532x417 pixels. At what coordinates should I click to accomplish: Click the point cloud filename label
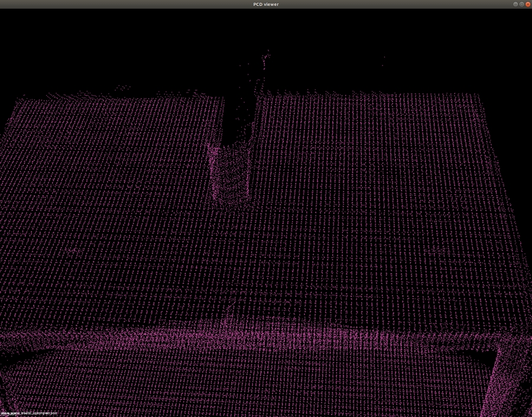(29, 413)
